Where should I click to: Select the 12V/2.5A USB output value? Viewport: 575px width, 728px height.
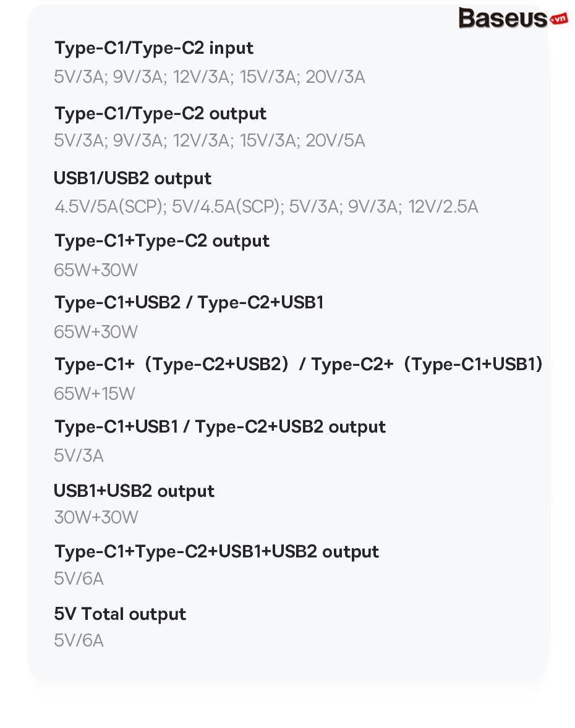coord(443,206)
